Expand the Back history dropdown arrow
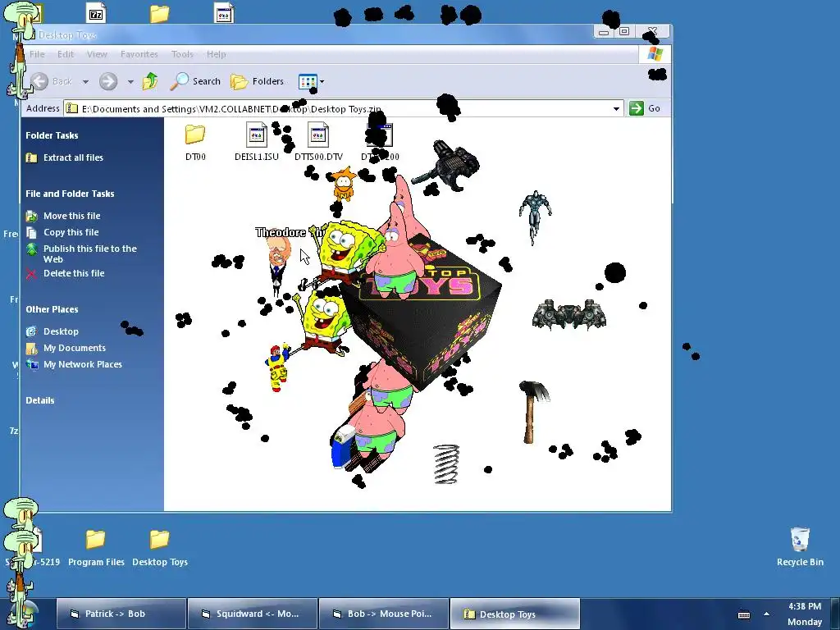This screenshot has height=630, width=840. (x=85, y=82)
